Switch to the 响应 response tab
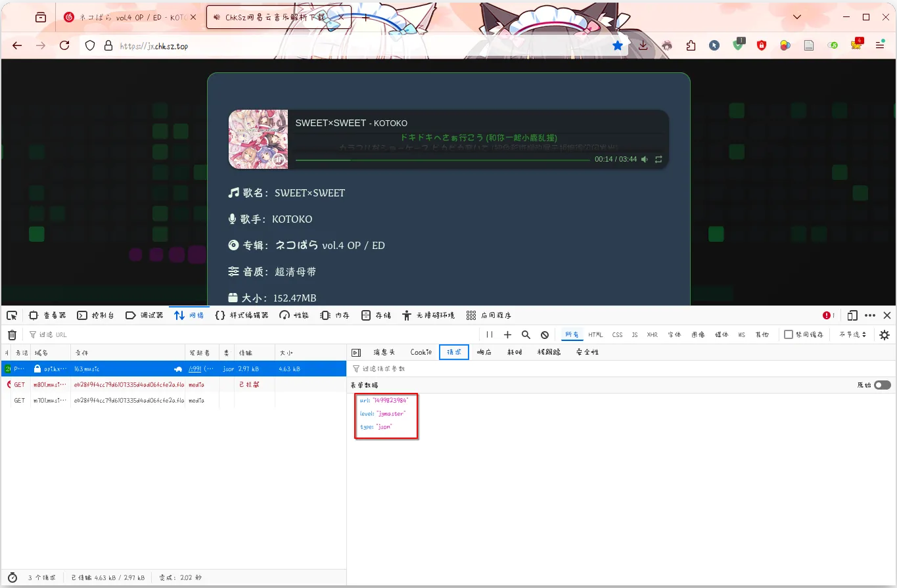This screenshot has height=588, width=897. click(x=484, y=352)
